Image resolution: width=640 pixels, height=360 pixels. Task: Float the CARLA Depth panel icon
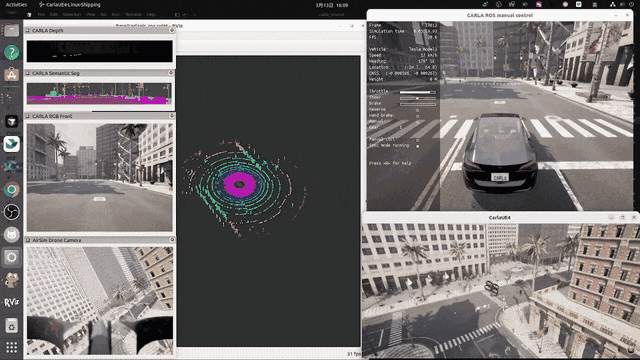click(x=28, y=31)
